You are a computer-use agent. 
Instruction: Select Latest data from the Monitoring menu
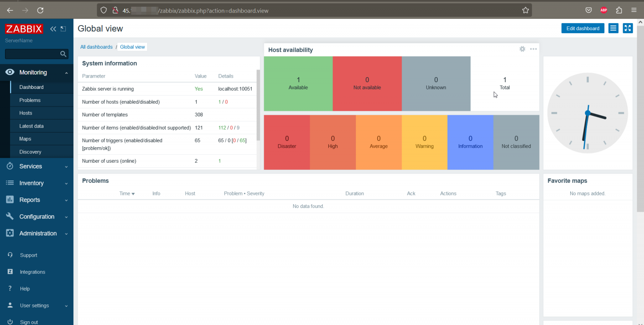(x=31, y=126)
